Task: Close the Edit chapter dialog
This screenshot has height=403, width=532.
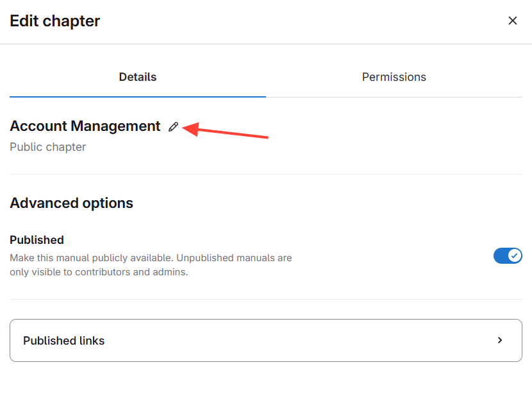Action: coord(512,21)
